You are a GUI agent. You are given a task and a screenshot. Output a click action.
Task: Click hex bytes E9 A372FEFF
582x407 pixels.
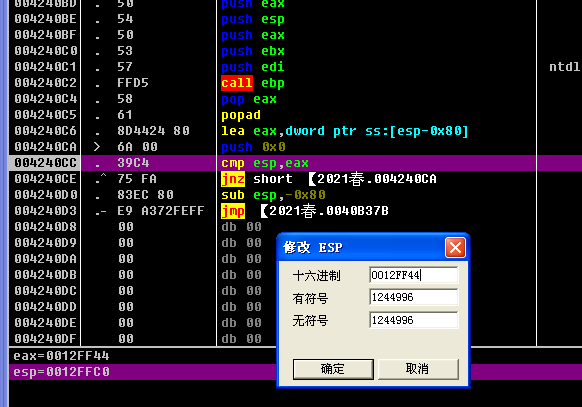pyautogui.click(x=161, y=211)
